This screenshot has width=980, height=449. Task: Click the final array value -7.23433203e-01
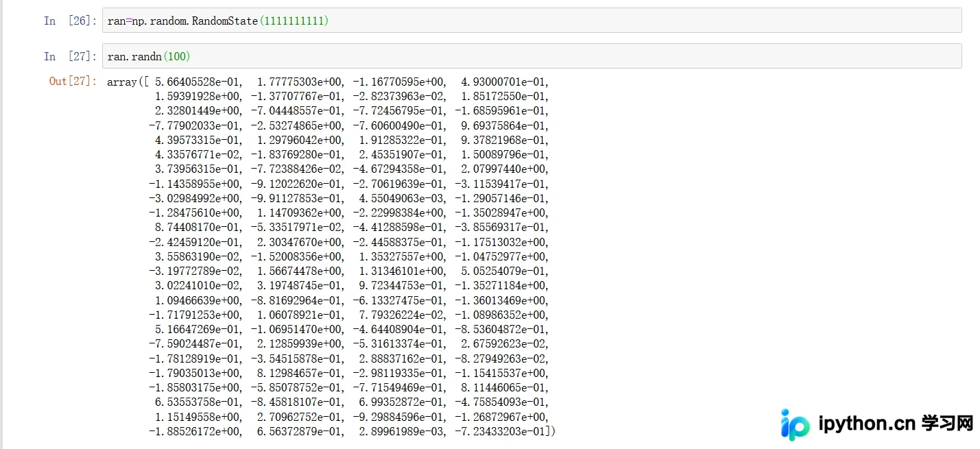tap(501, 431)
